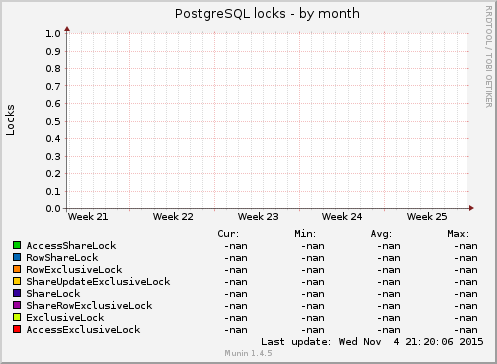Click the Locks y-axis label

[10, 120]
